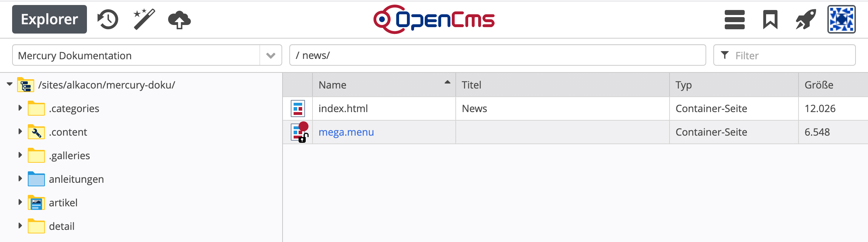Image resolution: width=868 pixels, height=242 pixels.
Task: Click the .content wrench folder icon
Action: (36, 132)
